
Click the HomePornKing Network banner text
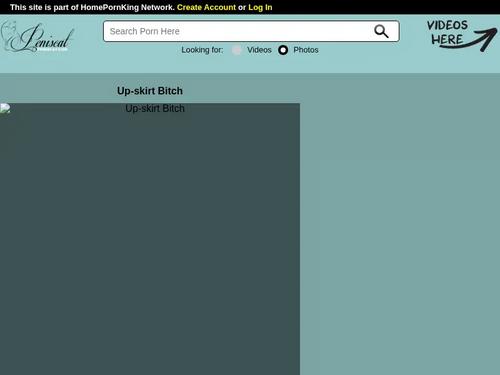tap(92, 7)
